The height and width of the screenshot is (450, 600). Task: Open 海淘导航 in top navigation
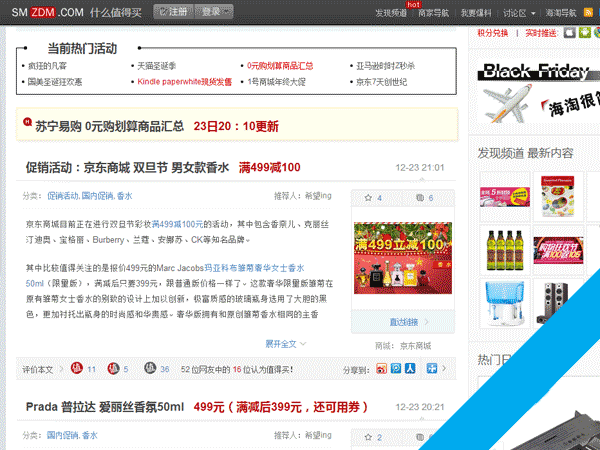[567, 12]
